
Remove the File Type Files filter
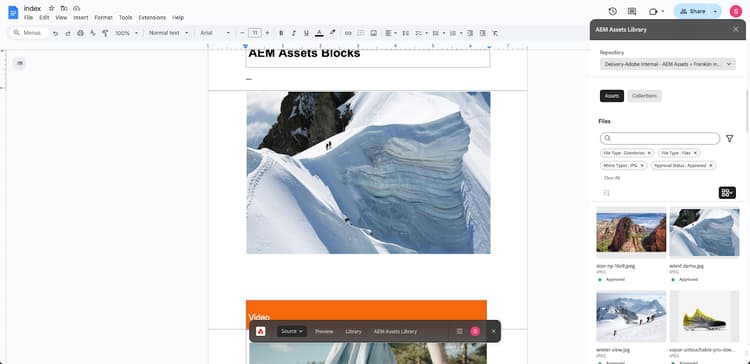[695, 153]
